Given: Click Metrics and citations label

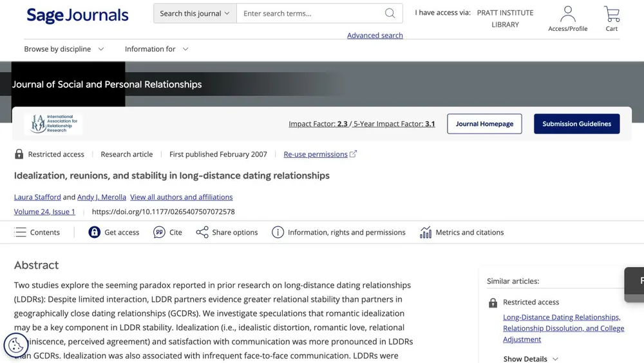Looking at the screenshot, I should click(469, 232).
